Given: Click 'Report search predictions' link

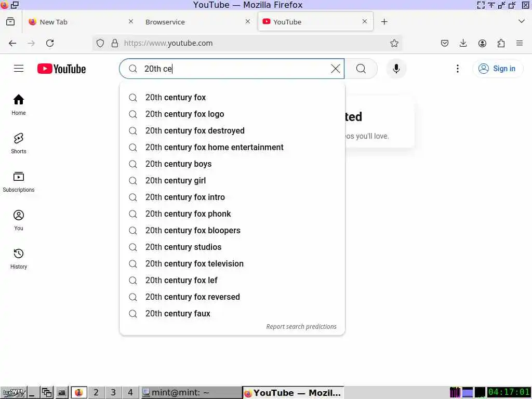Looking at the screenshot, I should (301, 326).
